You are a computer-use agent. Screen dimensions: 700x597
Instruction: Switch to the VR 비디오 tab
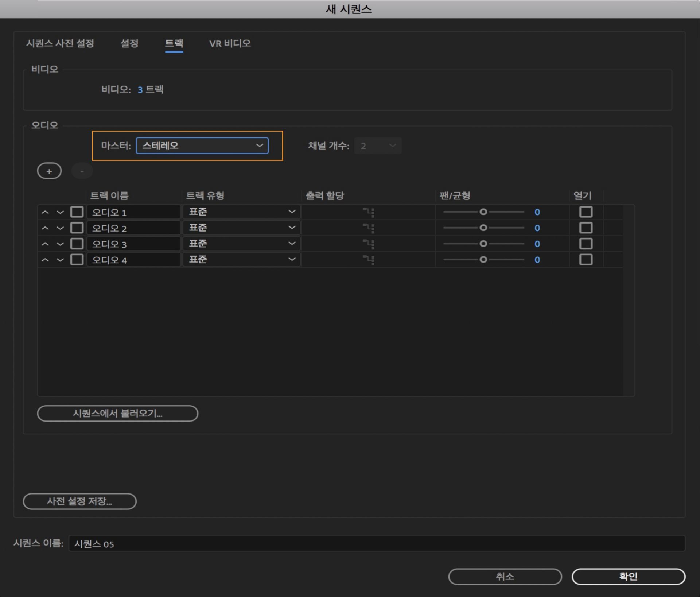click(230, 43)
